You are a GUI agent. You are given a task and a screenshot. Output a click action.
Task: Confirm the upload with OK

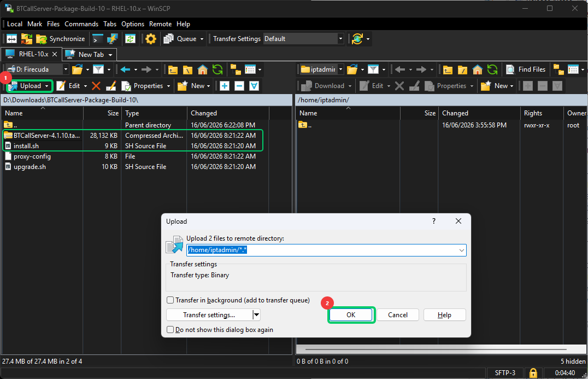point(351,315)
